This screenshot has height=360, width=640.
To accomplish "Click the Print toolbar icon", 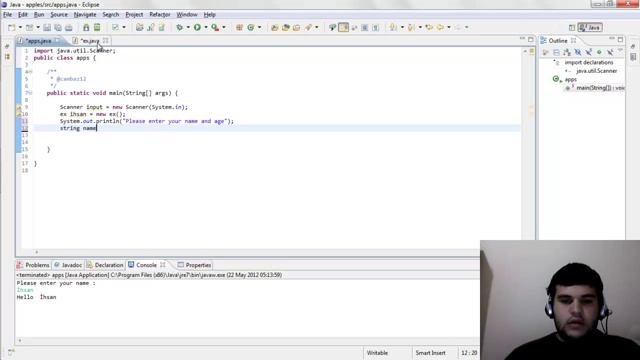I will pyautogui.click(x=69, y=28).
